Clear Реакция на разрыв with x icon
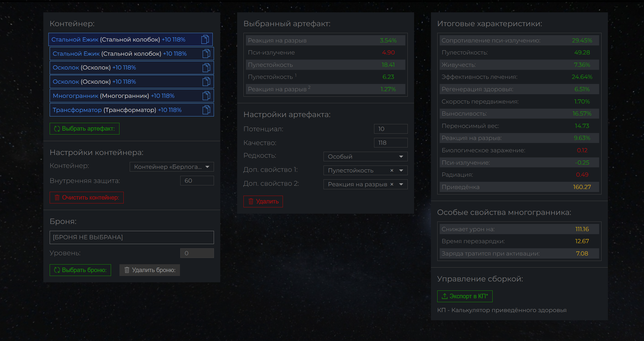This screenshot has width=644, height=341. tap(392, 184)
